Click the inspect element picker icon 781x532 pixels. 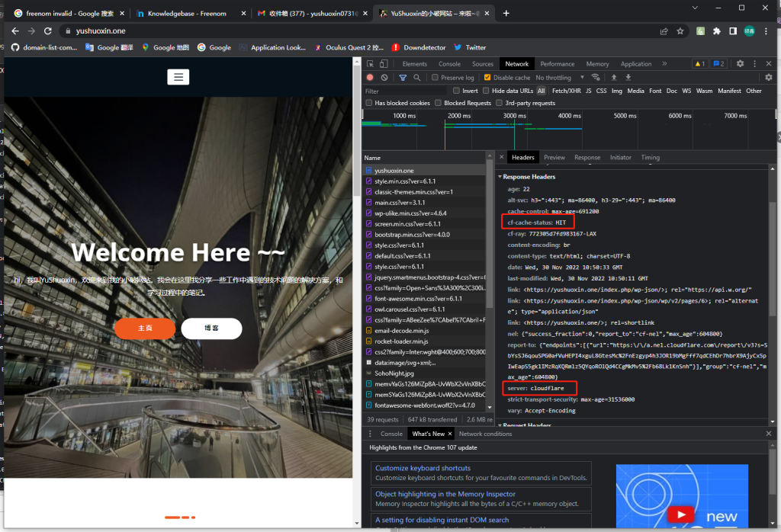point(370,64)
